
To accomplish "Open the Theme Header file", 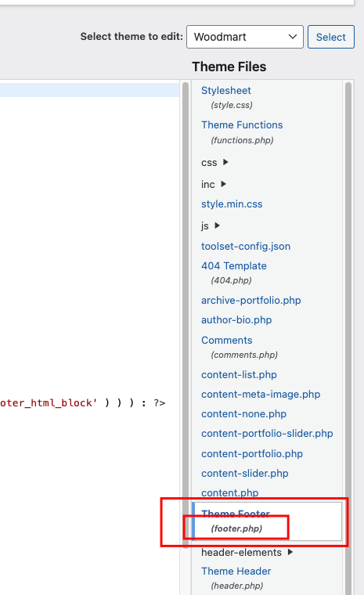I will pos(236,571).
